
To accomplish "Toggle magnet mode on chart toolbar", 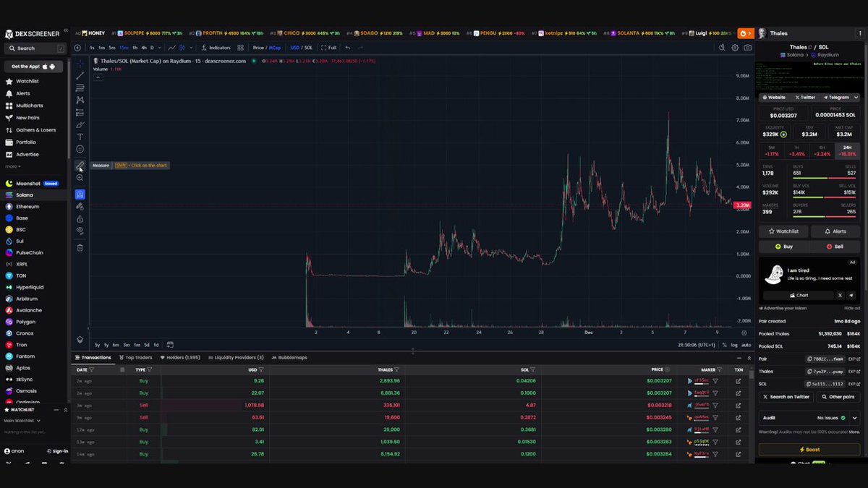I will tap(80, 194).
